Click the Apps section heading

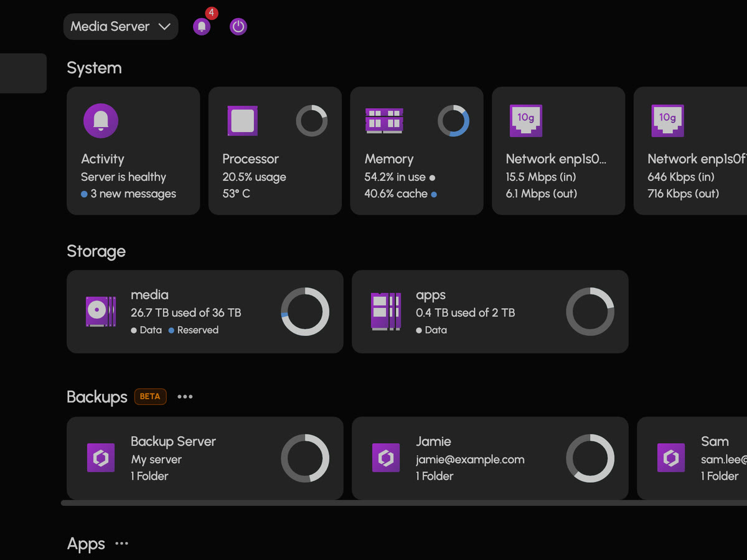(x=86, y=544)
